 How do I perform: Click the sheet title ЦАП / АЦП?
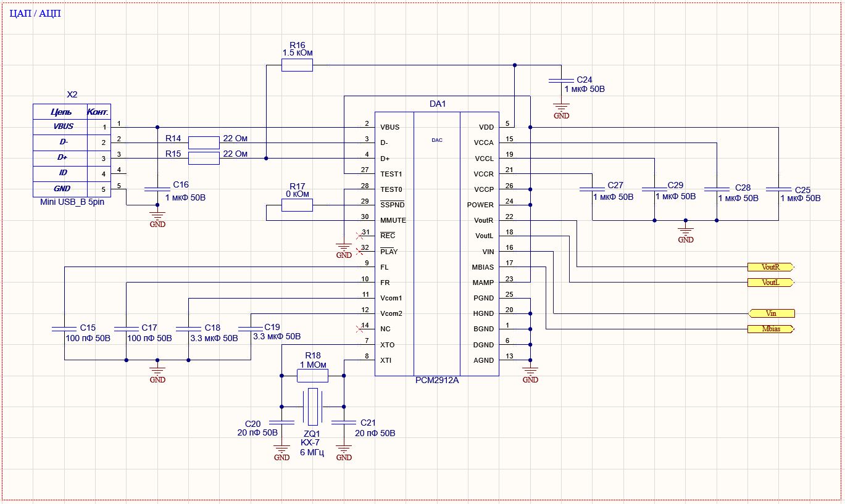[36, 14]
